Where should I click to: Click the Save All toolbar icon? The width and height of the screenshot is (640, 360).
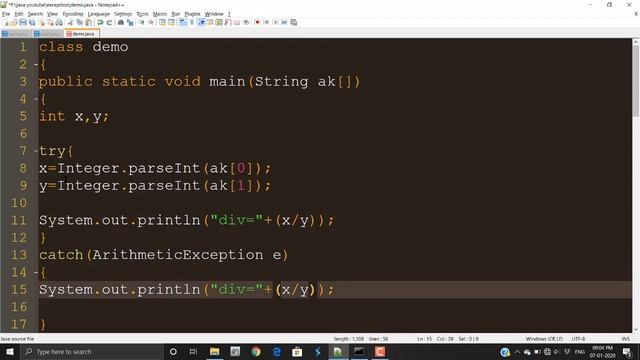[32, 22]
